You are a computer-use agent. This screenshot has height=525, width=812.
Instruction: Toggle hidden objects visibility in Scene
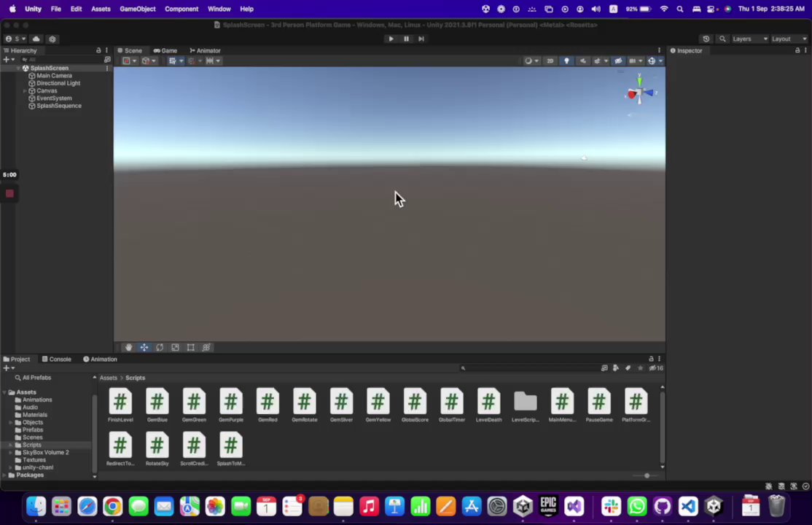click(618, 61)
